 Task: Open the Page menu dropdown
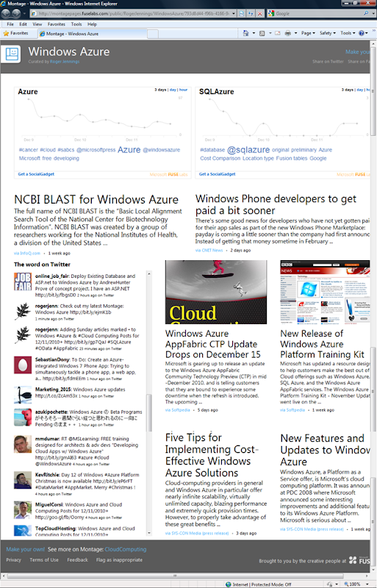coord(308,33)
